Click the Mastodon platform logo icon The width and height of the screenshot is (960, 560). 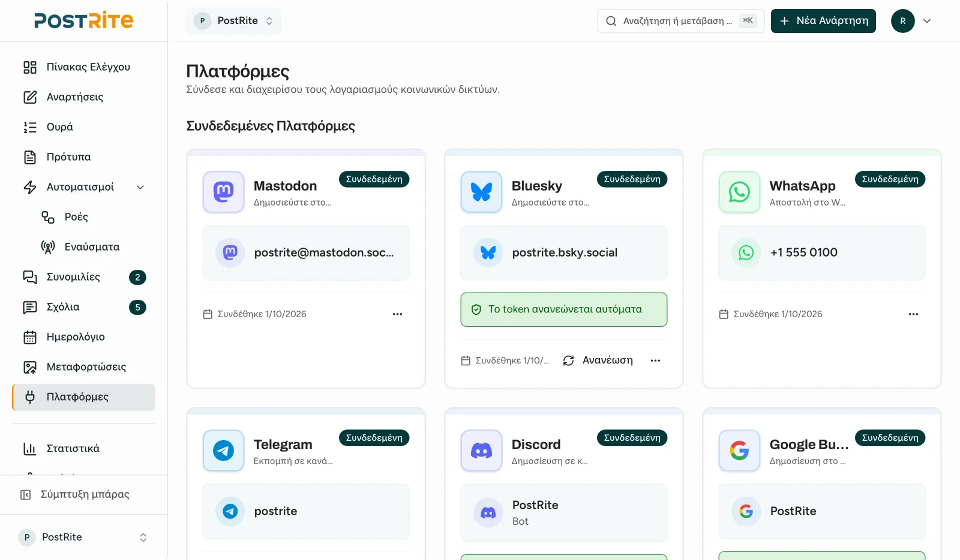[223, 192]
